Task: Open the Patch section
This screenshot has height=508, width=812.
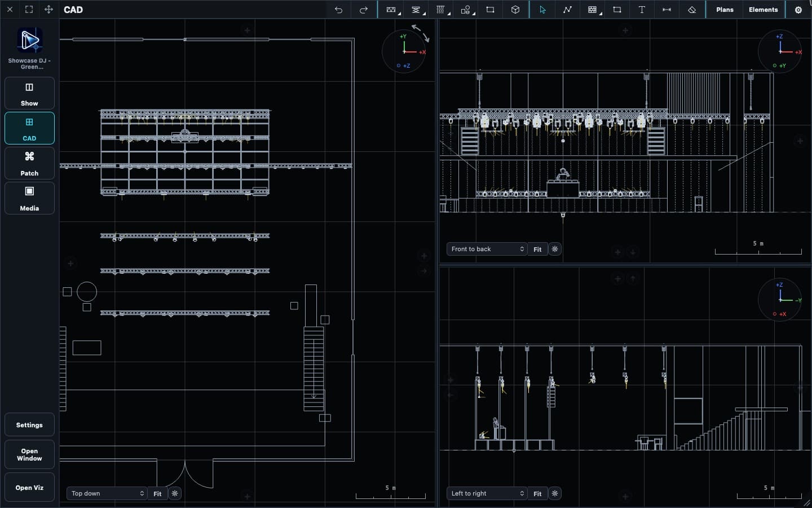Action: tap(29, 163)
